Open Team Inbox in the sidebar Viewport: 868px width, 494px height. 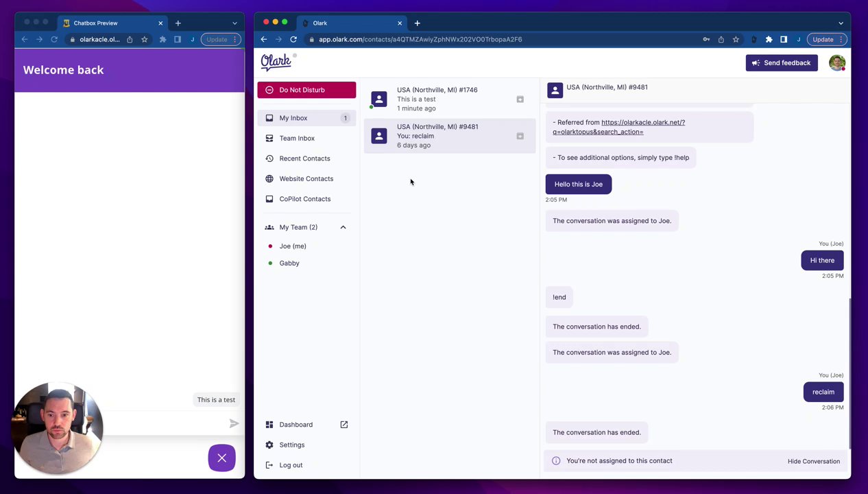click(x=306, y=138)
